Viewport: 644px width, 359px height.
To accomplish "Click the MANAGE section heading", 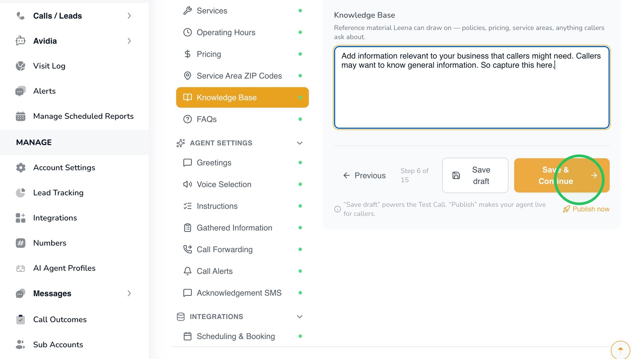I will click(34, 143).
